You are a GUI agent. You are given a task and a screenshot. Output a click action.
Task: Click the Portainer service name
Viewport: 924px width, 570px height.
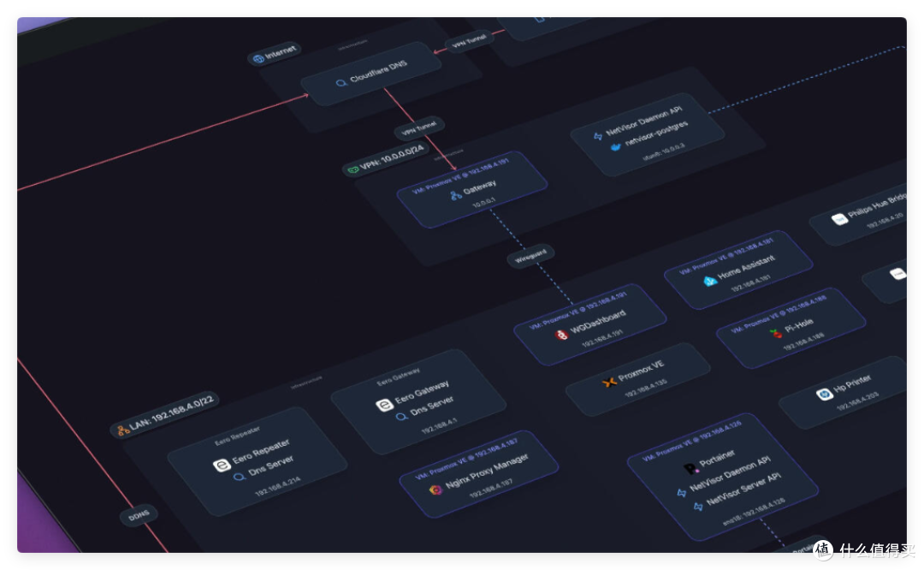(x=717, y=458)
